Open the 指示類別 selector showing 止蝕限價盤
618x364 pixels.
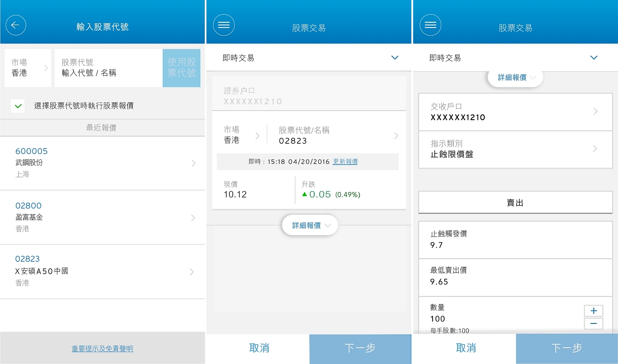515,149
